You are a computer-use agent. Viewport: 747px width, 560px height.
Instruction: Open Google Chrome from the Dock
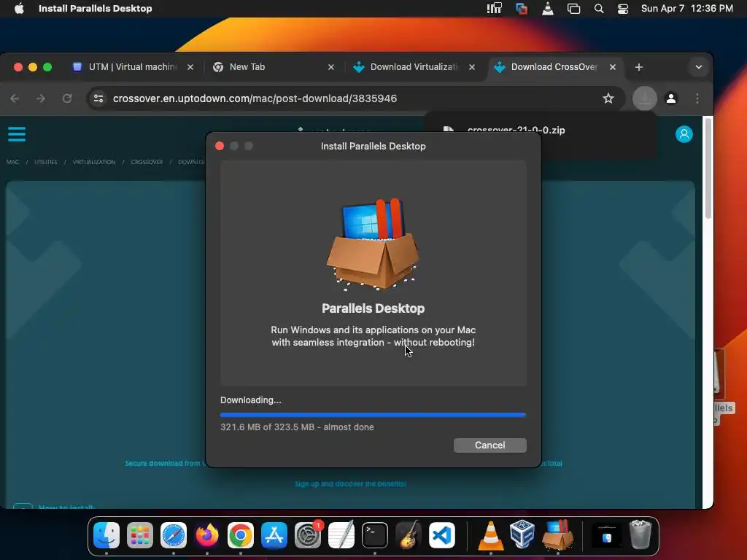241,535
